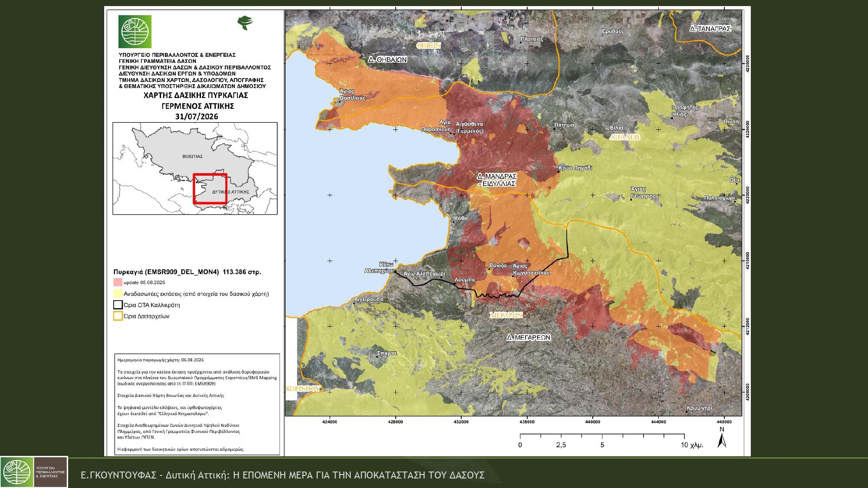Viewport: 868px width, 488px height.
Task: Click the Ερυθρές place label
Action: point(613,31)
